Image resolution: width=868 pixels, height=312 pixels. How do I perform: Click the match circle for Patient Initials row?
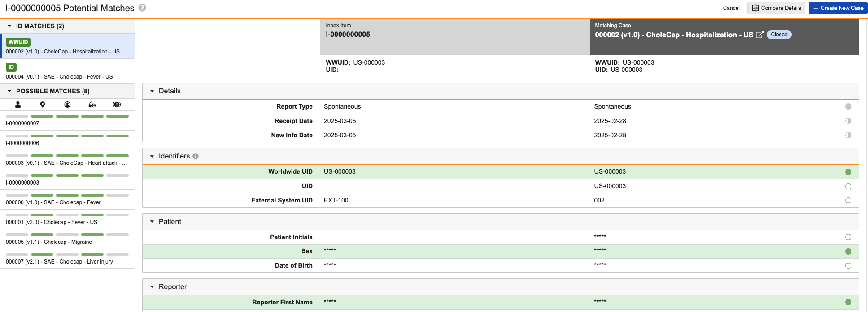coord(848,237)
